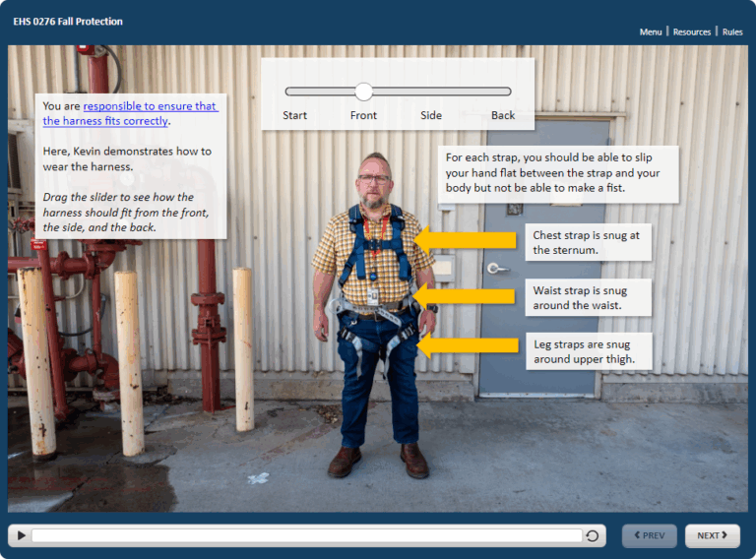This screenshot has width=756, height=559.
Task: Go to the next slide with NEXT
Action: point(712,535)
